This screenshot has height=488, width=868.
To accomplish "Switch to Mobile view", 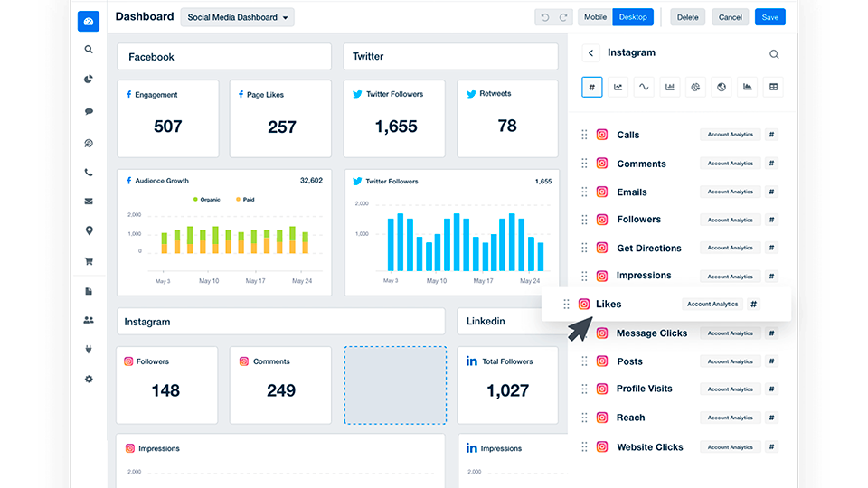I will tap(595, 17).
